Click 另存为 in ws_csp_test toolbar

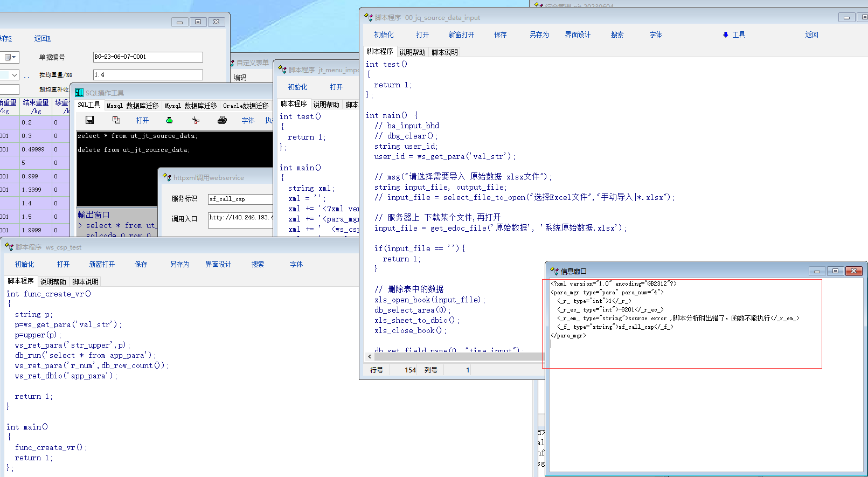point(180,264)
